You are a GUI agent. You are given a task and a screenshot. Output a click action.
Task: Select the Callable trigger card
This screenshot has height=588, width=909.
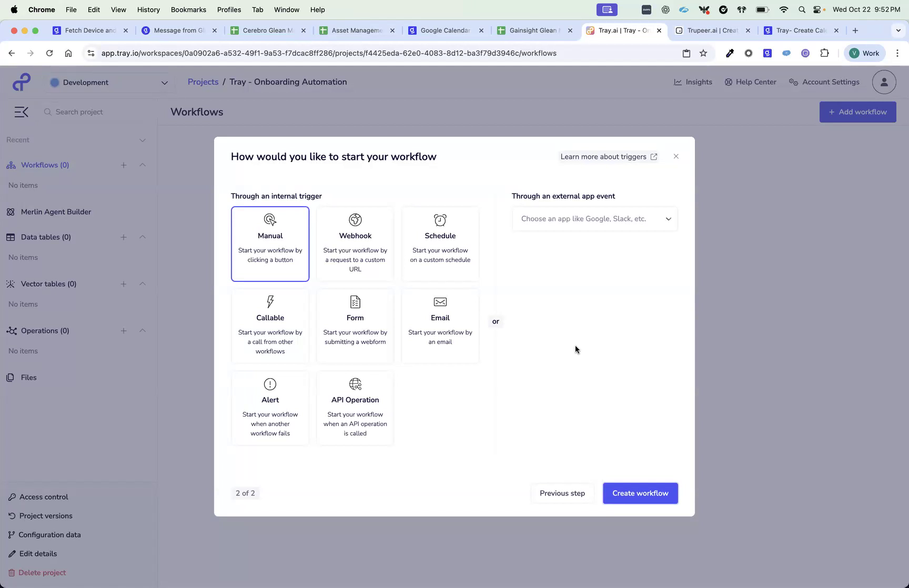pos(270,325)
